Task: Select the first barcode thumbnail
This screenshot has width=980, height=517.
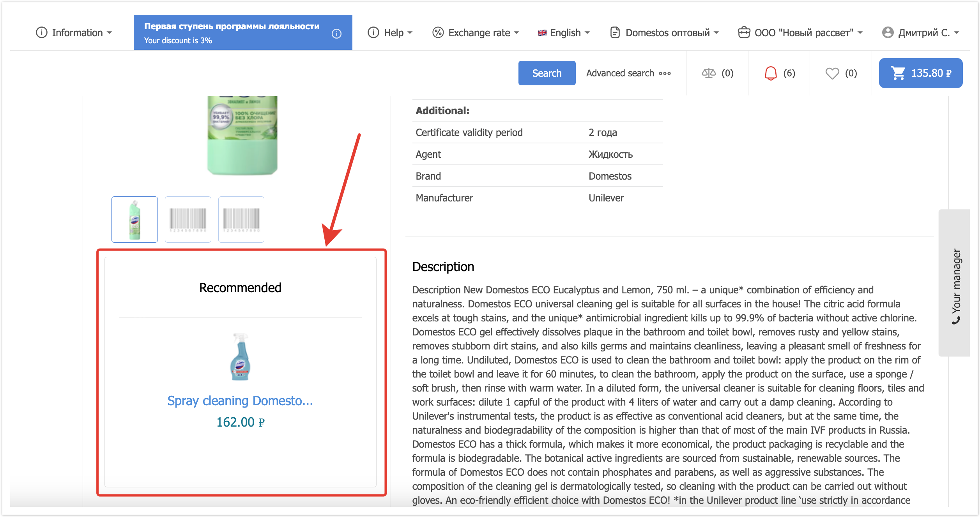Action: pos(188,219)
